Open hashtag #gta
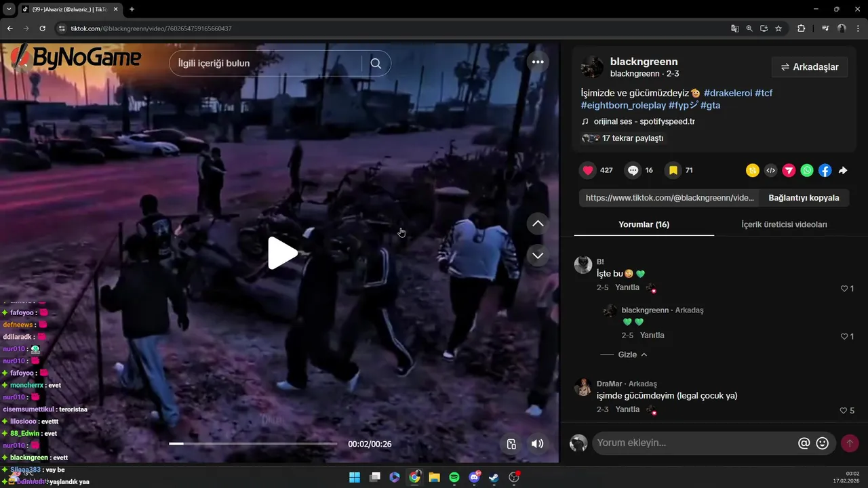Screen dimensions: 868x488 (710, 106)
